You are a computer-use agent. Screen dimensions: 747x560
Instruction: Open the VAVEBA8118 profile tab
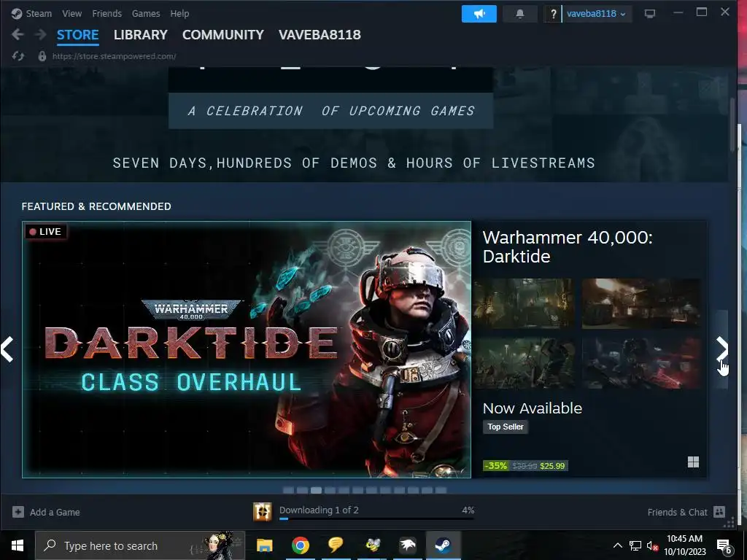[x=320, y=35]
